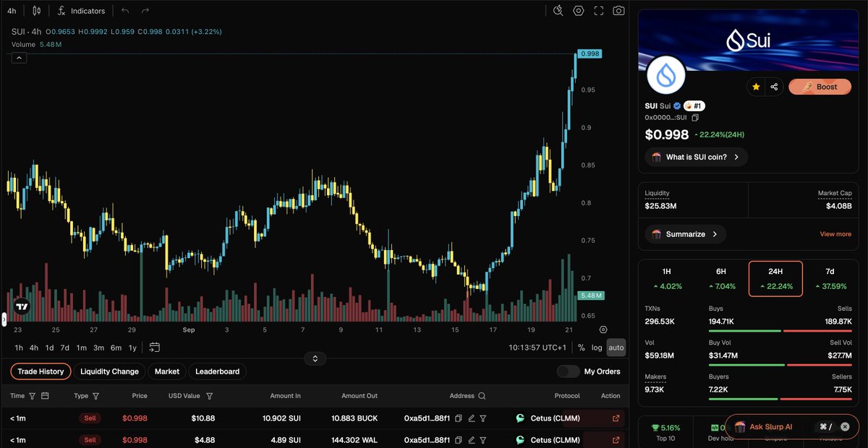The image size is (868, 448).
Task: Click the 10:13:57 UTC+1 timezone display
Action: [539, 348]
